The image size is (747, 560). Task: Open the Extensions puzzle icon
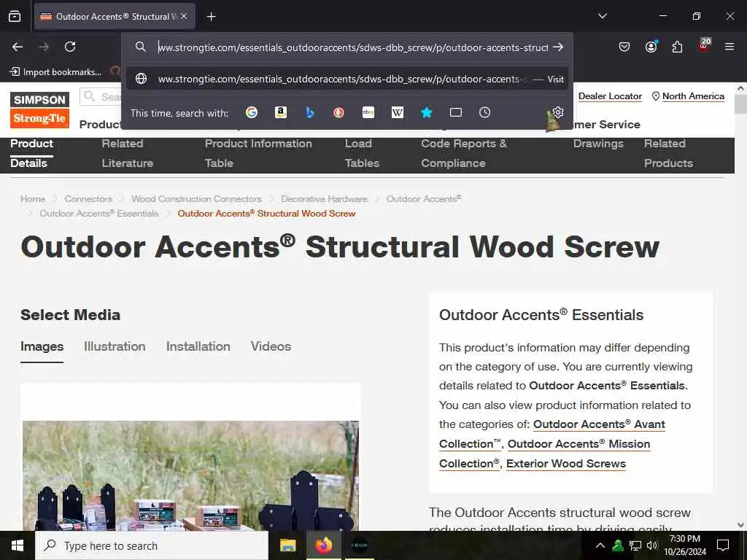pyautogui.click(x=677, y=47)
